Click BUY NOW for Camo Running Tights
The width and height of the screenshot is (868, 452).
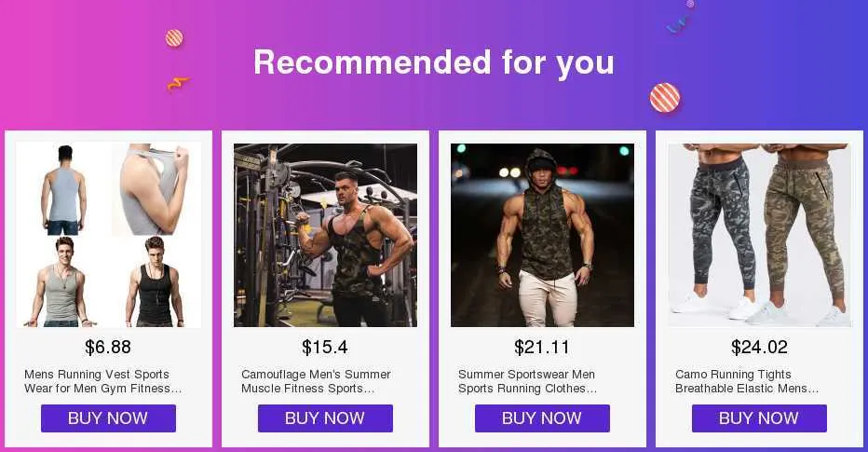(760, 418)
